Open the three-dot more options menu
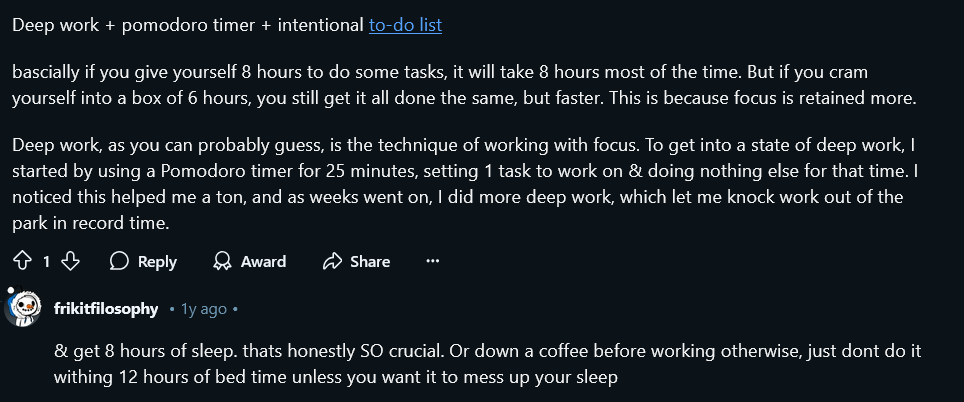This screenshot has height=402, width=964. pos(433,261)
